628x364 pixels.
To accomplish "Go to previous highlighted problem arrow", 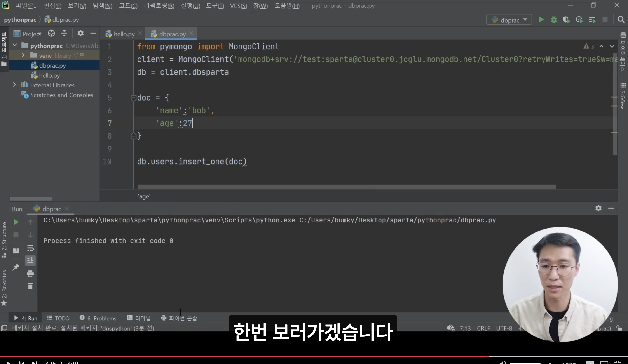I will click(601, 47).
